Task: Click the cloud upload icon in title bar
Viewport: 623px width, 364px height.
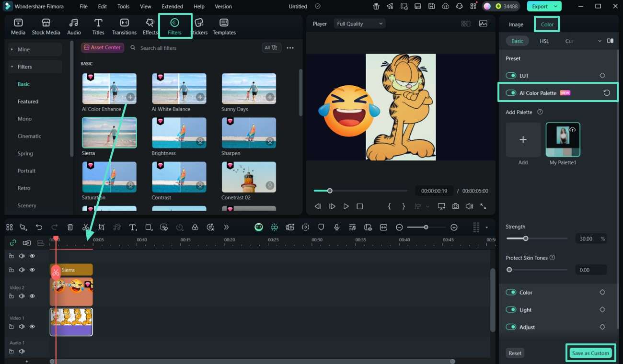Action: click(x=446, y=6)
